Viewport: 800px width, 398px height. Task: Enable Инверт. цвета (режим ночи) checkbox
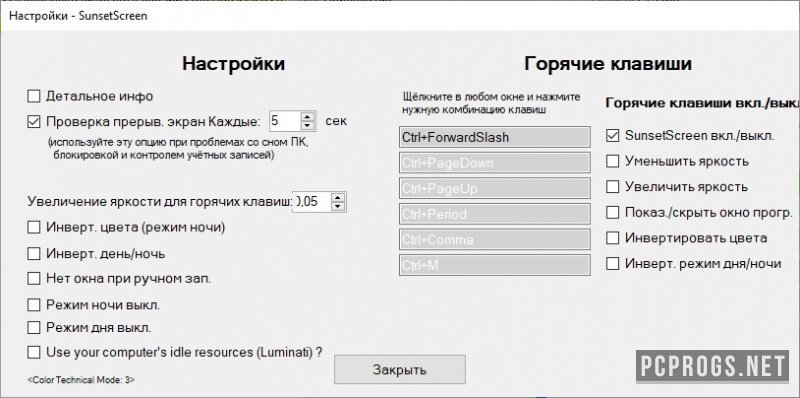pyautogui.click(x=34, y=227)
